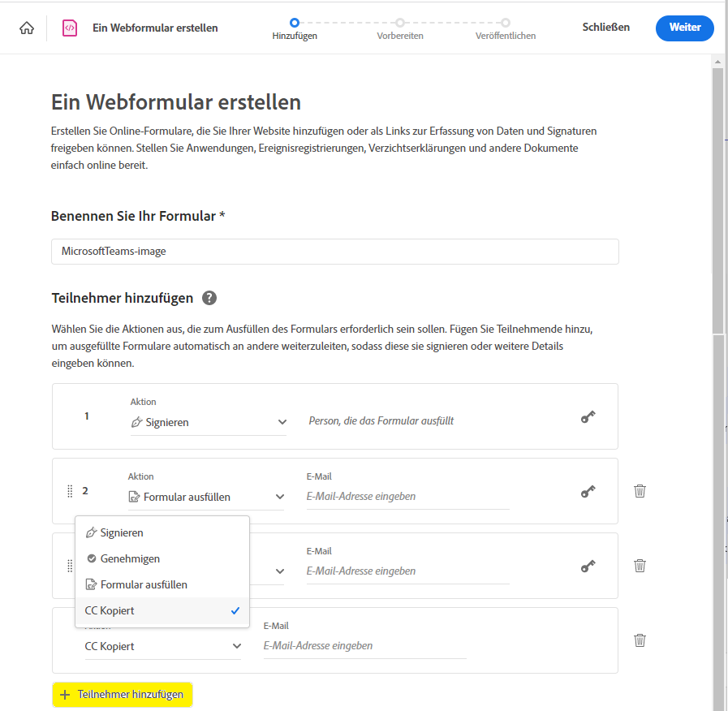Click Schließen in the top bar

607,27
